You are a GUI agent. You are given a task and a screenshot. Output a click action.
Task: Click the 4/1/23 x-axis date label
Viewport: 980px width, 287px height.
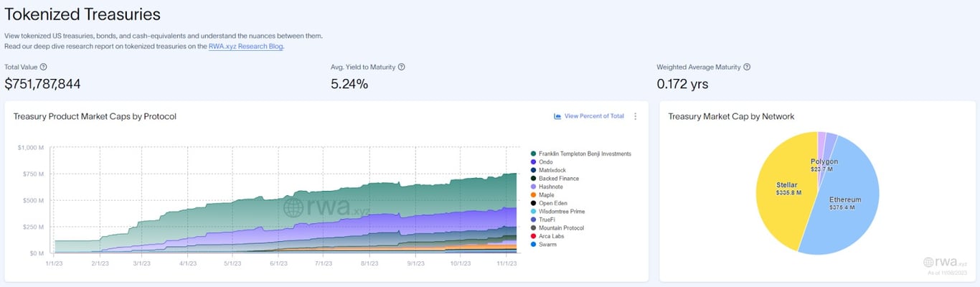pos(187,263)
